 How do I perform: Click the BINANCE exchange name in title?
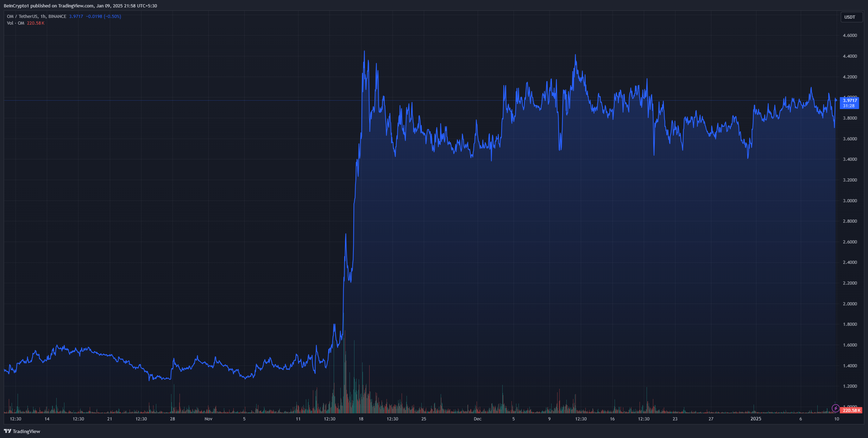[57, 17]
